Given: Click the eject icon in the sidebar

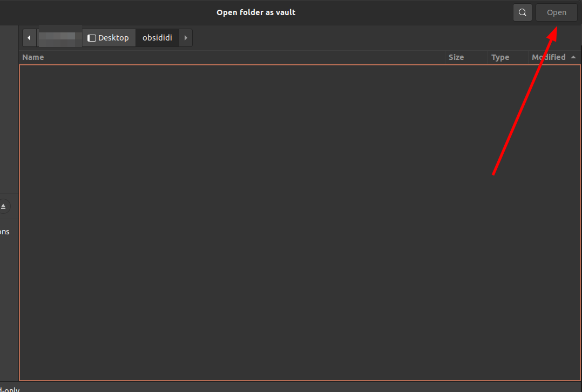Looking at the screenshot, I should coord(3,207).
